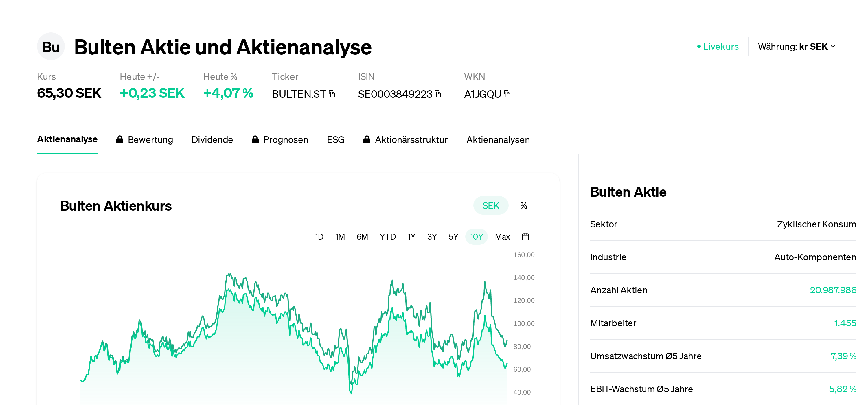Switch chart display to percent
The image size is (868, 405).
point(524,205)
